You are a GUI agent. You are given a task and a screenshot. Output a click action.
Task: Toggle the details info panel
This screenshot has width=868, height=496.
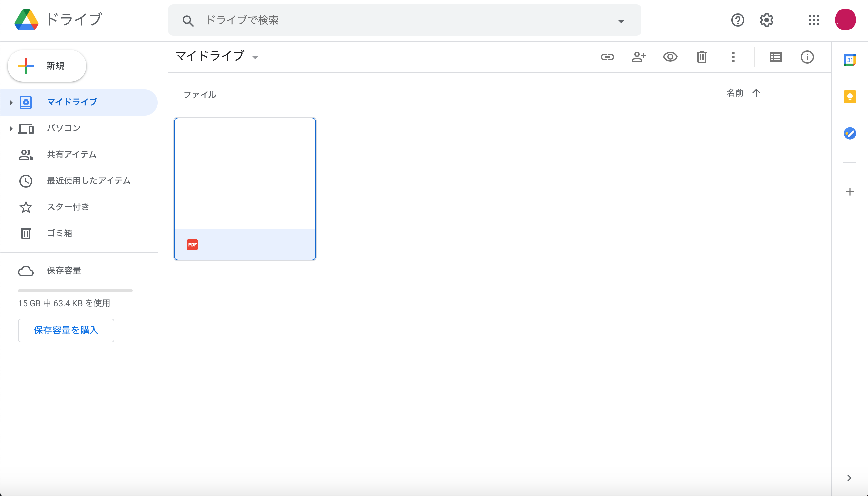807,57
